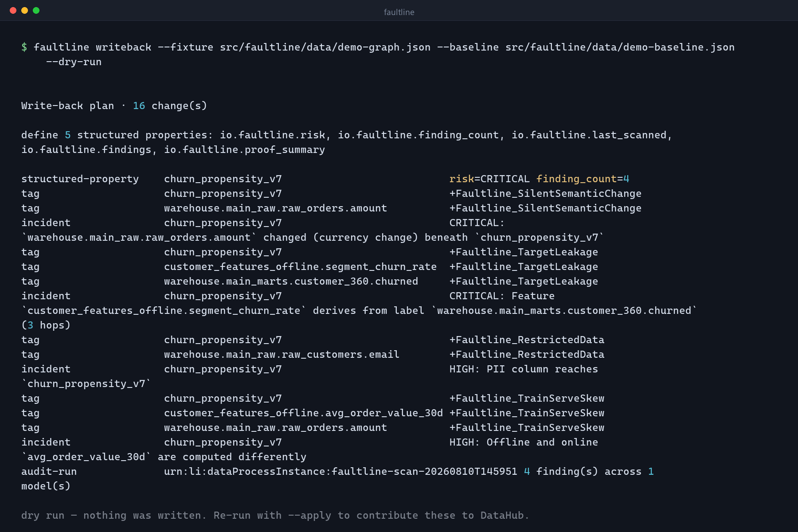The height and width of the screenshot is (532, 798).
Task: Select the 'io.faultline.finding_count,' property name
Action: click(422, 135)
